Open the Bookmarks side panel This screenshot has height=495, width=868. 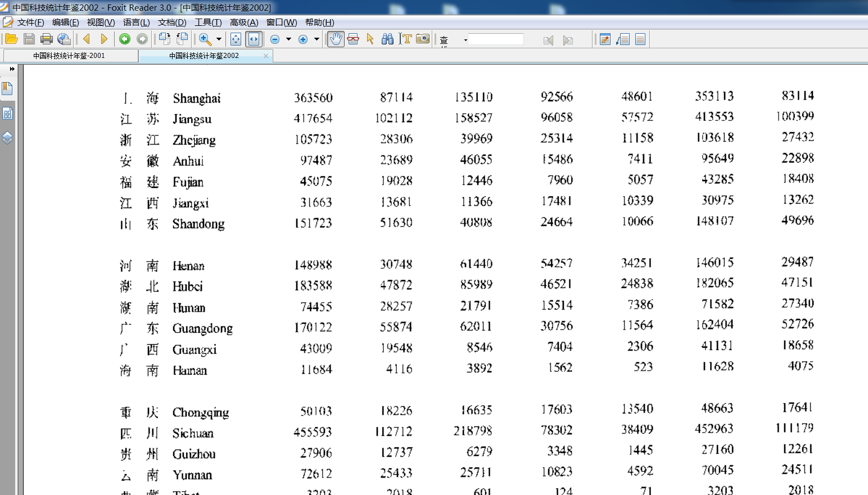(7, 88)
